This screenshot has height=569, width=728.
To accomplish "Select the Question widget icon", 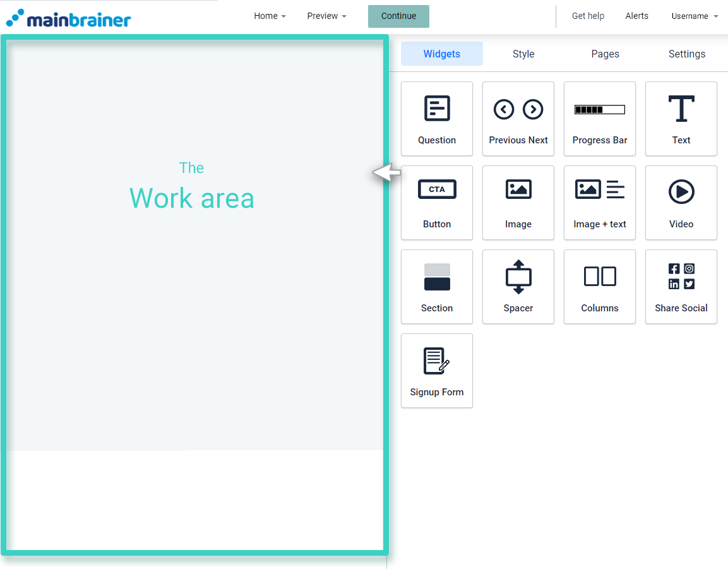I will pos(437,119).
